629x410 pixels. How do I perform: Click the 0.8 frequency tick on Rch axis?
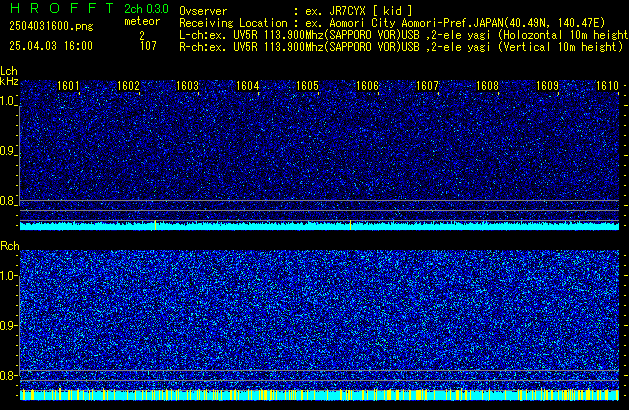8,375
